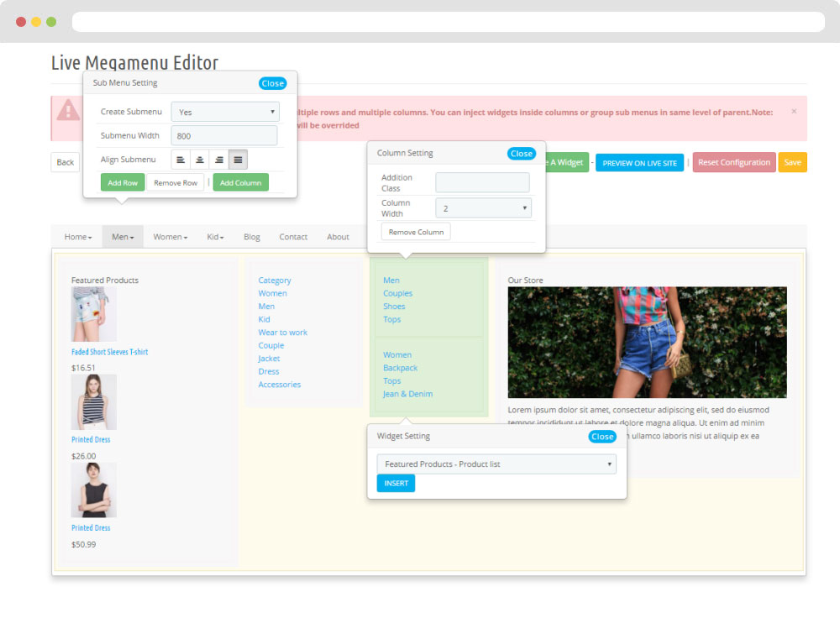
Task: Click the yellow window minimize dot
Action: (x=36, y=22)
